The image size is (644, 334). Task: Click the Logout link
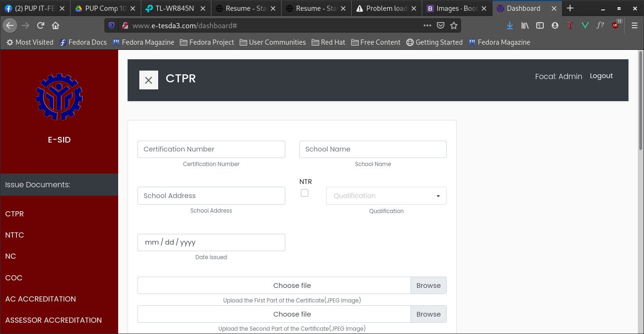pos(601,76)
